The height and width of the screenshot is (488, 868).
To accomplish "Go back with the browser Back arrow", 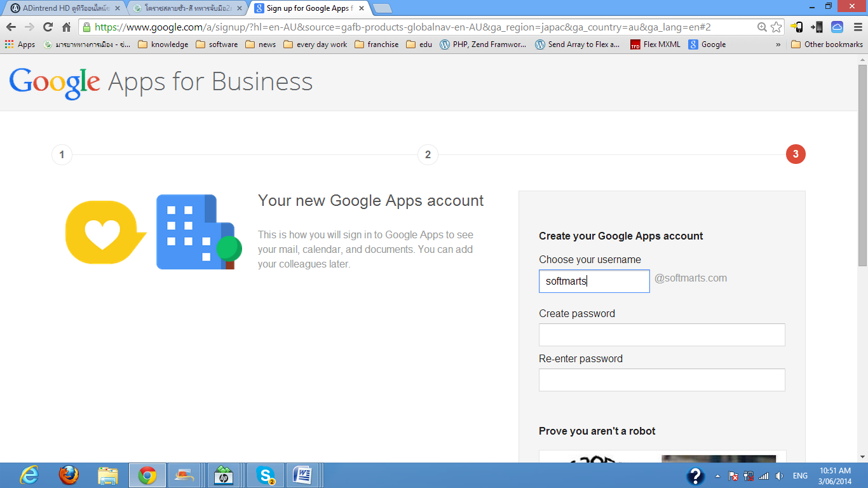I will click(11, 27).
